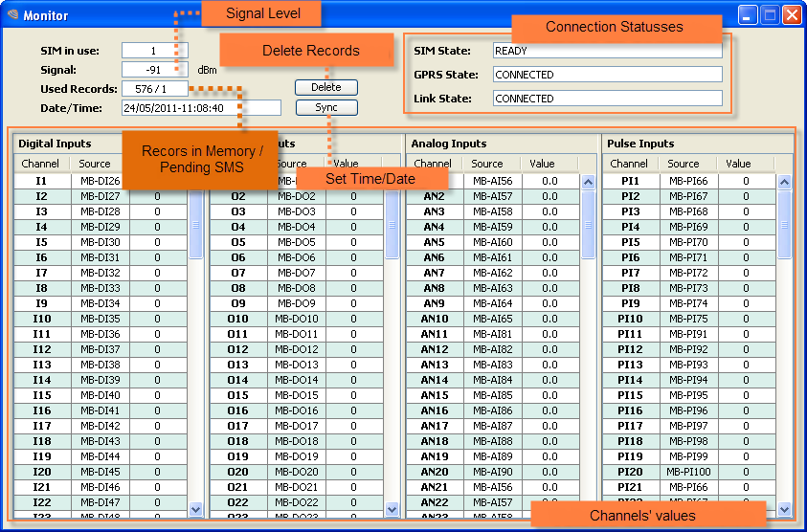Select MB-PI91 source cell

[x=688, y=335]
